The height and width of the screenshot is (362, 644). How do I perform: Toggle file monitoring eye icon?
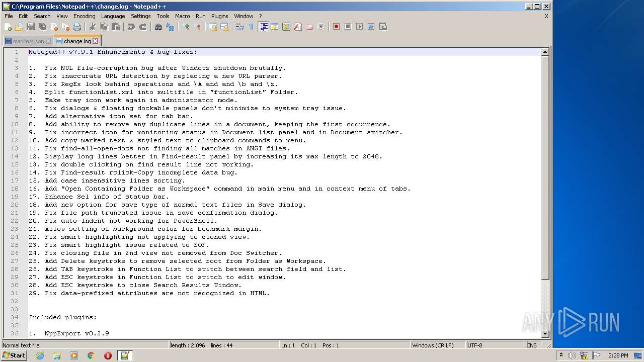click(321, 27)
